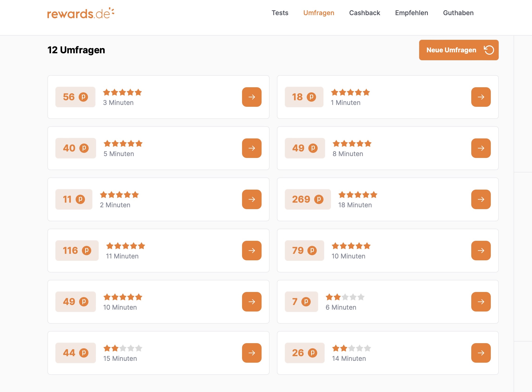Click the star rating of the 44 points survey
532x392 pixels.
click(123, 348)
